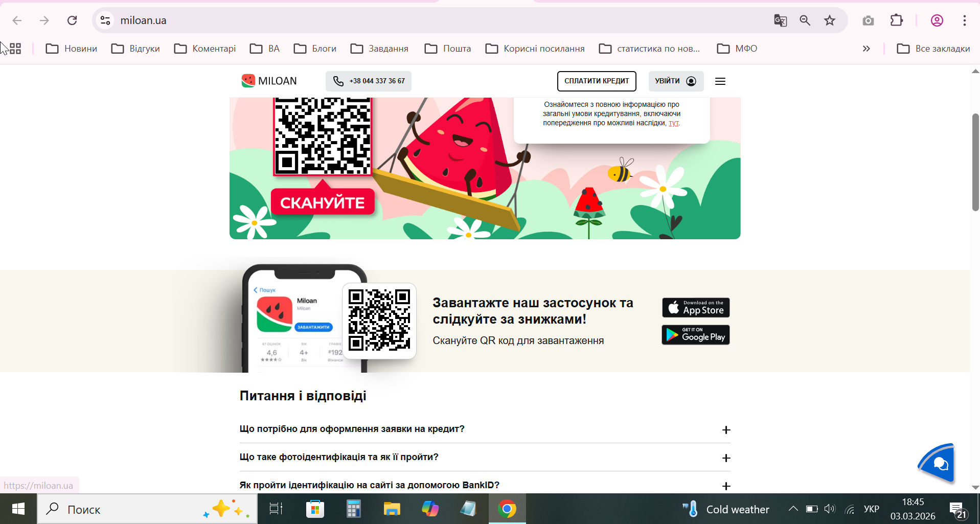Open the ВА bookmarks folder
This screenshot has width=980, height=524.
(265, 49)
